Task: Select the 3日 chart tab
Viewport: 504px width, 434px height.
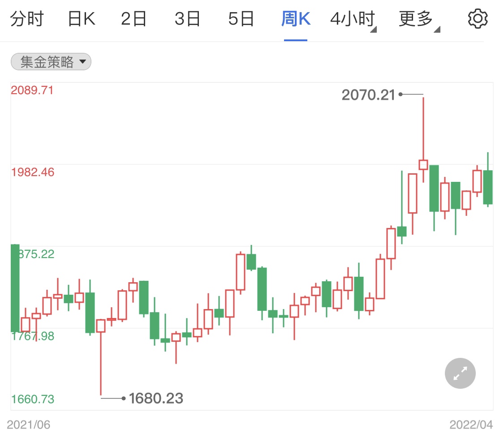Action: tap(187, 19)
